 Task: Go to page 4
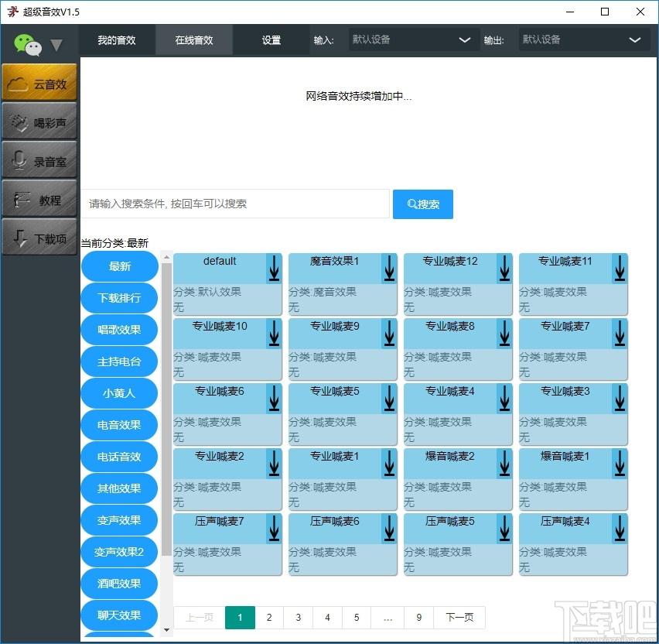coord(327,618)
